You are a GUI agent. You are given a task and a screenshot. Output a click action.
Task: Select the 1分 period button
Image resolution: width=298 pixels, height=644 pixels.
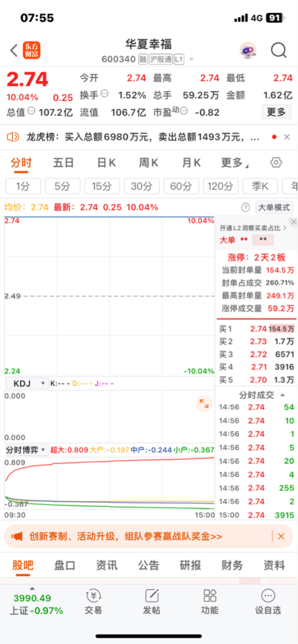coord(23,186)
